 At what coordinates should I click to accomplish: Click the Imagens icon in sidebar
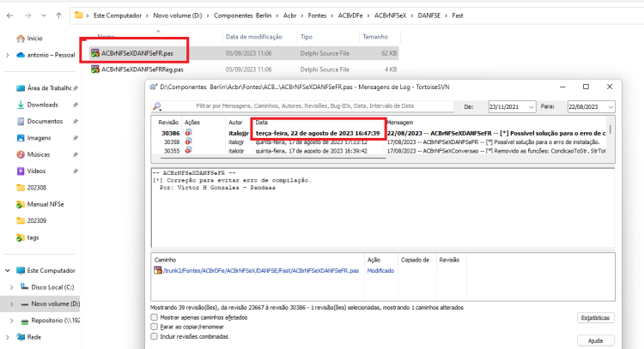(21, 138)
